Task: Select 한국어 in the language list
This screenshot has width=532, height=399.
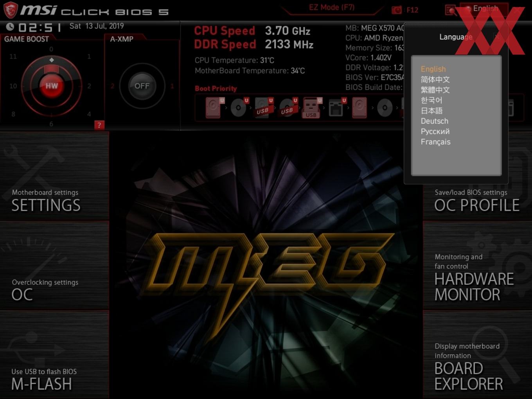Action: coord(431,101)
